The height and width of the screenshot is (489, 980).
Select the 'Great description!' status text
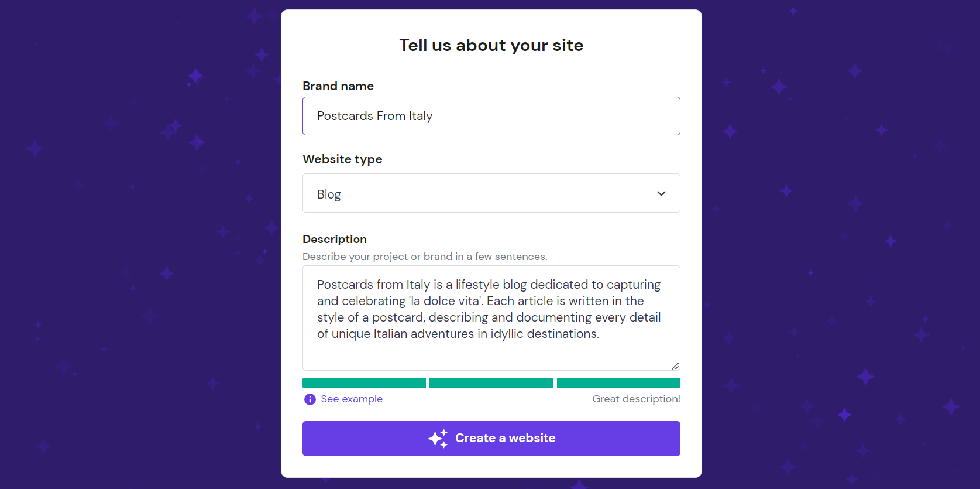pos(636,399)
